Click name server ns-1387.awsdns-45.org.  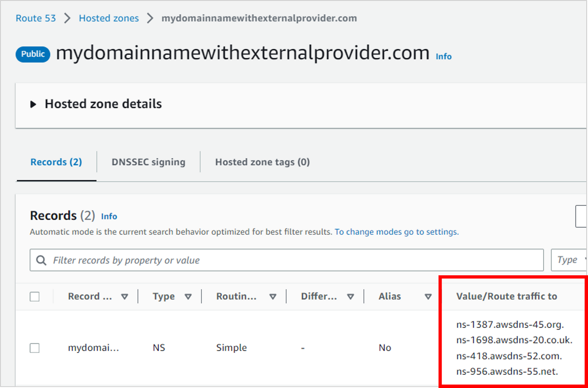(510, 324)
